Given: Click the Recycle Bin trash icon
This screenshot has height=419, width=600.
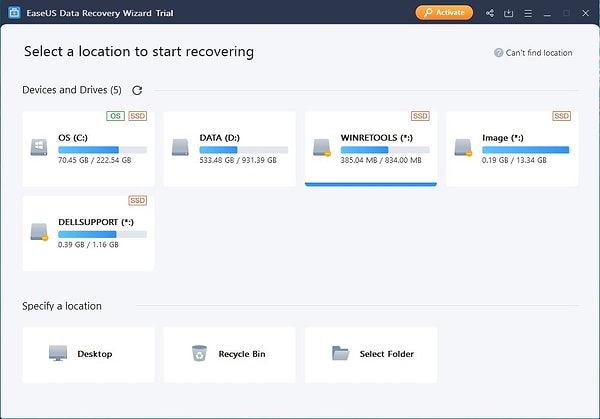Looking at the screenshot, I should point(199,353).
